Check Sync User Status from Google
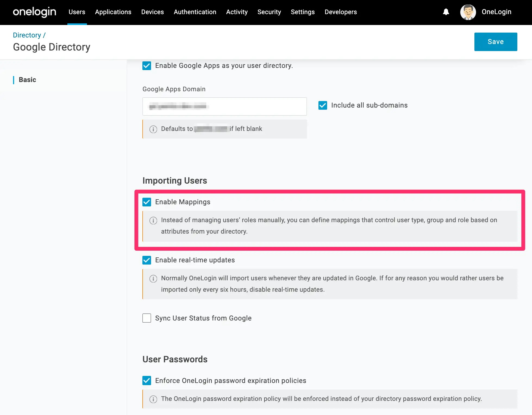 tap(147, 318)
